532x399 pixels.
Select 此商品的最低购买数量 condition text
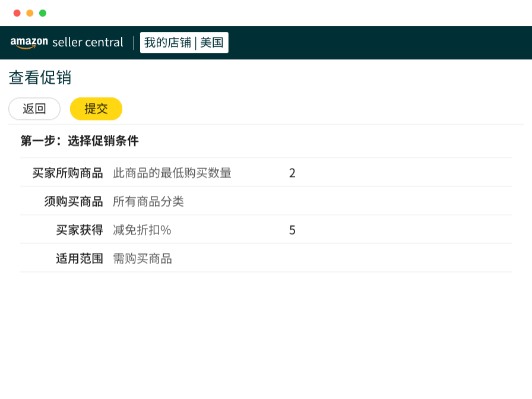(x=172, y=173)
